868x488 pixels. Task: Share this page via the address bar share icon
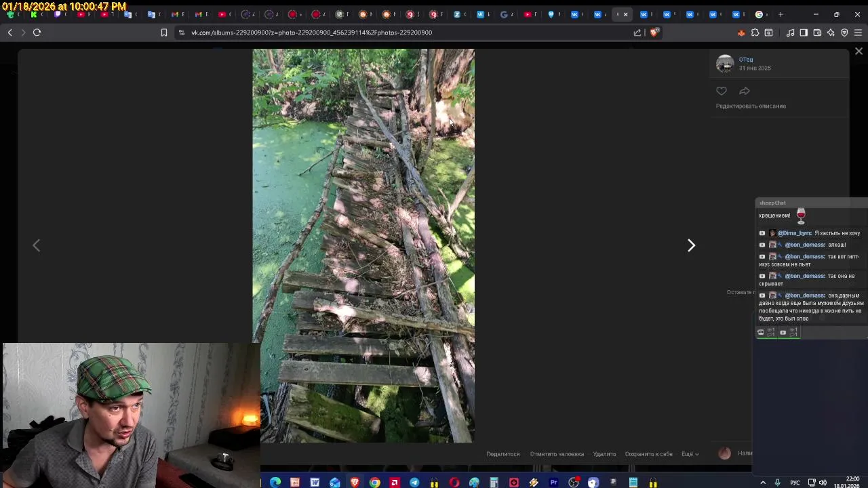coord(637,33)
